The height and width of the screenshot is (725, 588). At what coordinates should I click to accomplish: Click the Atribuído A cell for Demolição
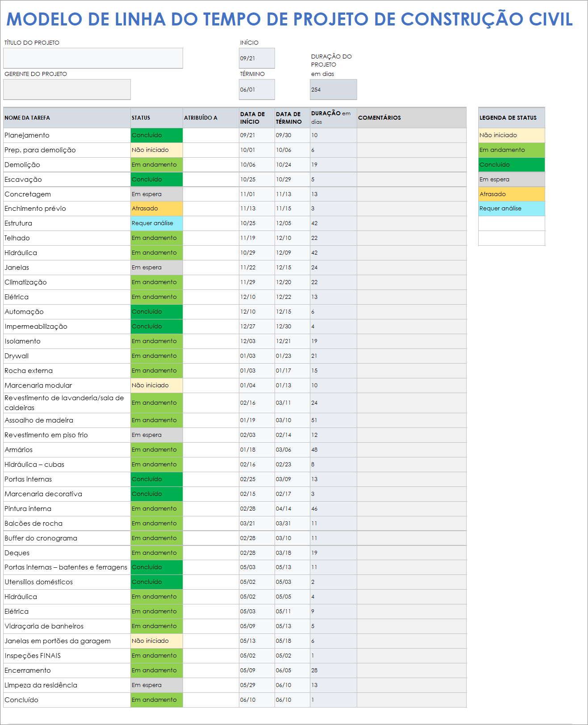click(211, 165)
